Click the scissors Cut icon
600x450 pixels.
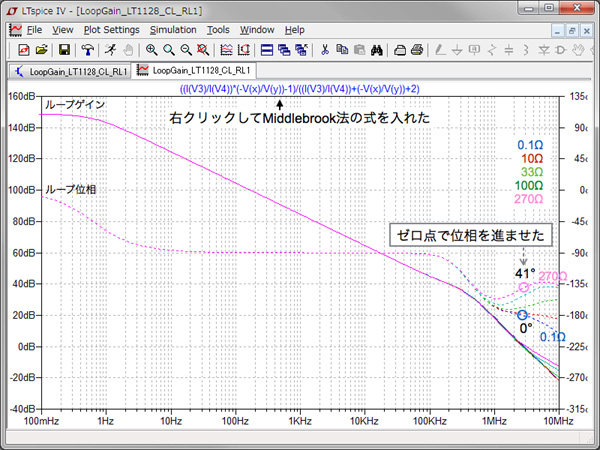[x=324, y=49]
